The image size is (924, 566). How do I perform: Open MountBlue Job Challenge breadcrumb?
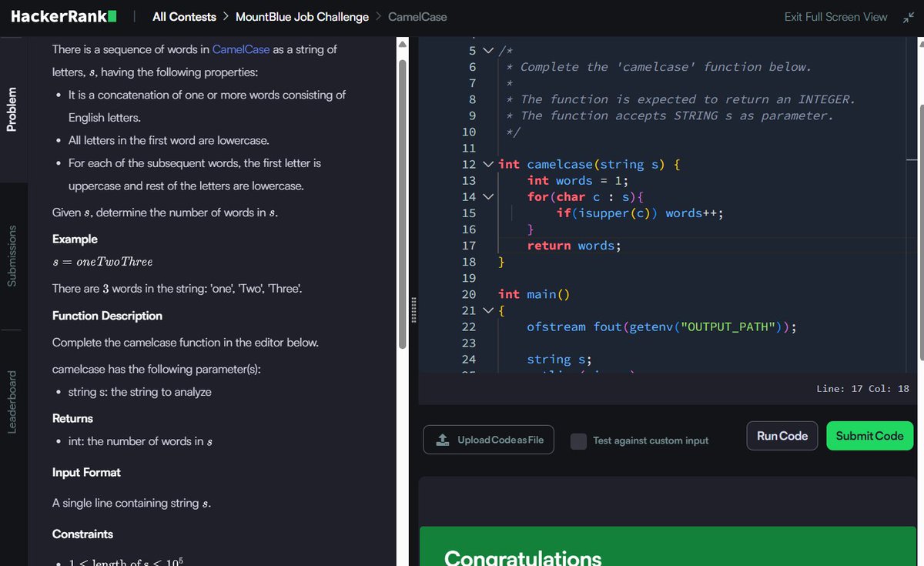(302, 16)
